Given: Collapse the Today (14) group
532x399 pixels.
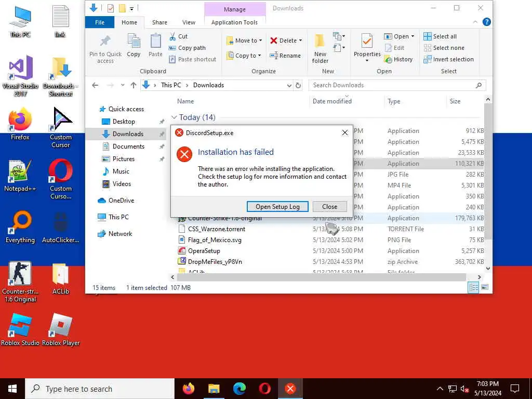Looking at the screenshot, I should click(174, 117).
